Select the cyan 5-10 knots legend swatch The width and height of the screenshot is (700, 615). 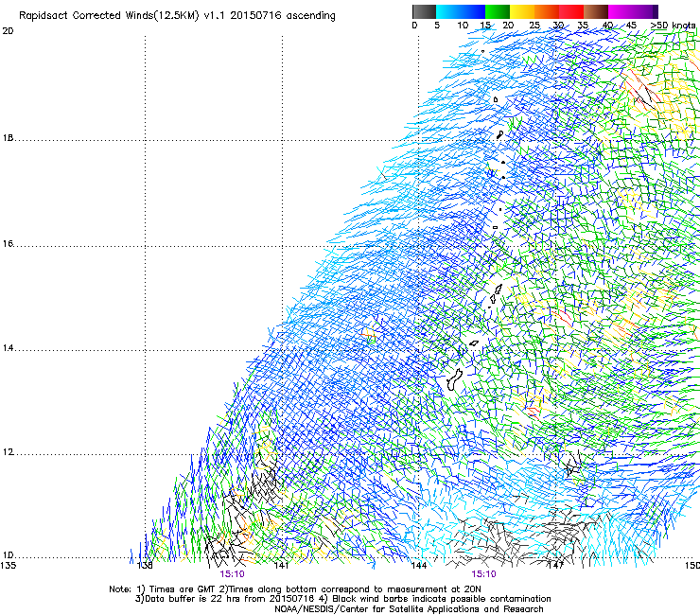click(x=448, y=11)
